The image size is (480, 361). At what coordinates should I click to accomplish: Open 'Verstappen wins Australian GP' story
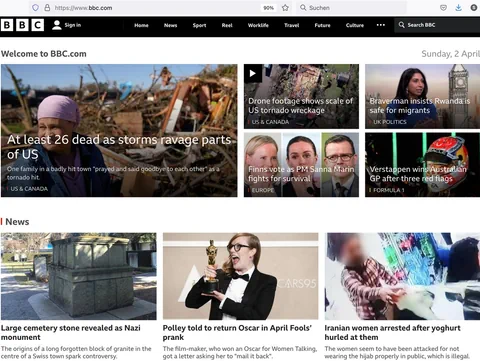[x=418, y=174]
